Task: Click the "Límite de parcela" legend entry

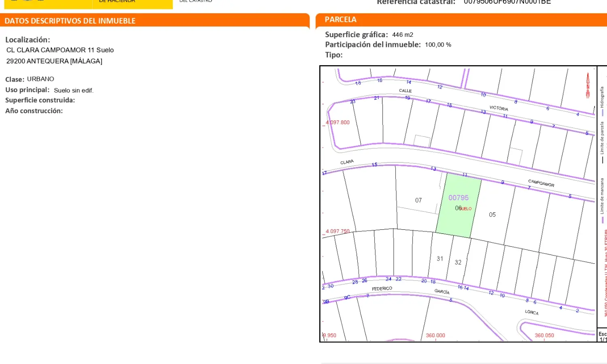Action: pyautogui.click(x=602, y=138)
